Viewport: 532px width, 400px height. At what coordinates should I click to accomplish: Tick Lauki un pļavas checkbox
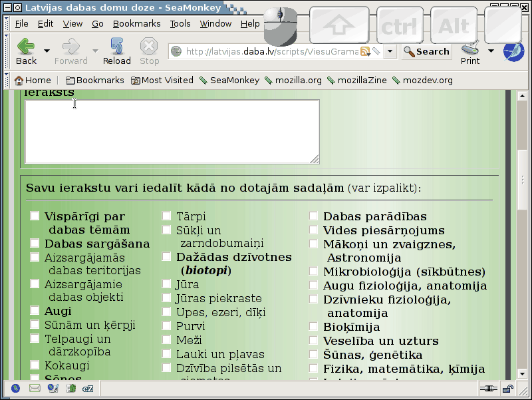[166, 353]
